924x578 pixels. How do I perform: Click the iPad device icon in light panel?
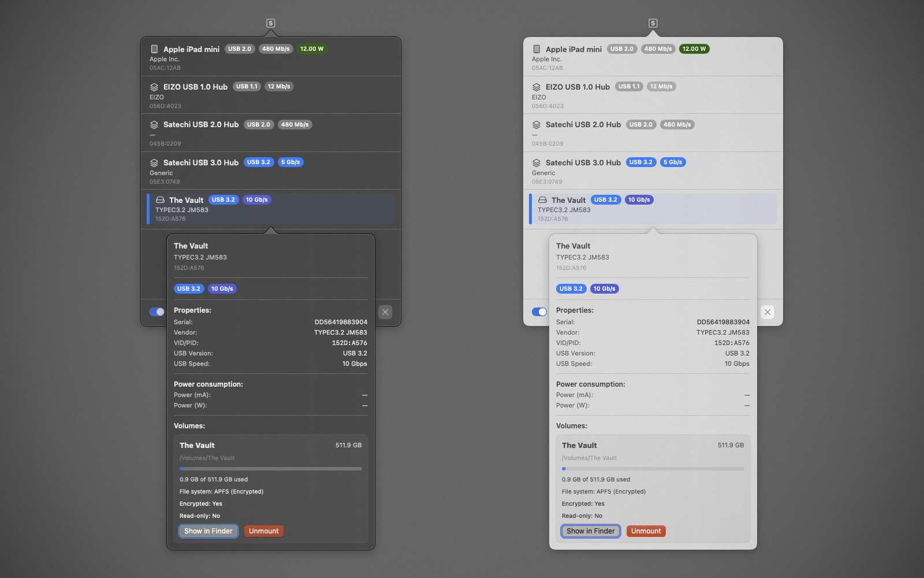pyautogui.click(x=536, y=49)
